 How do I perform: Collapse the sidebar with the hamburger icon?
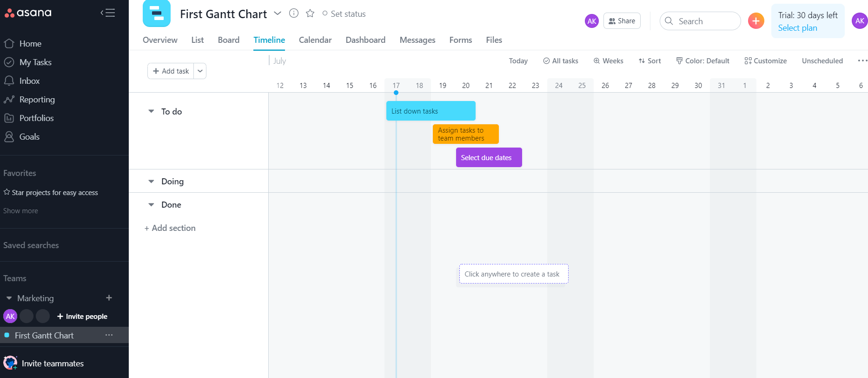(107, 13)
